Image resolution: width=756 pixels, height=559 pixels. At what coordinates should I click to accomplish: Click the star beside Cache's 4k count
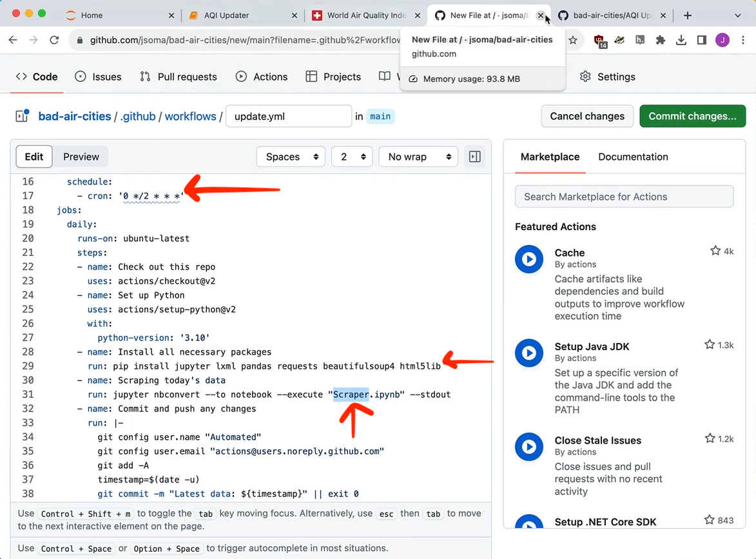point(715,251)
